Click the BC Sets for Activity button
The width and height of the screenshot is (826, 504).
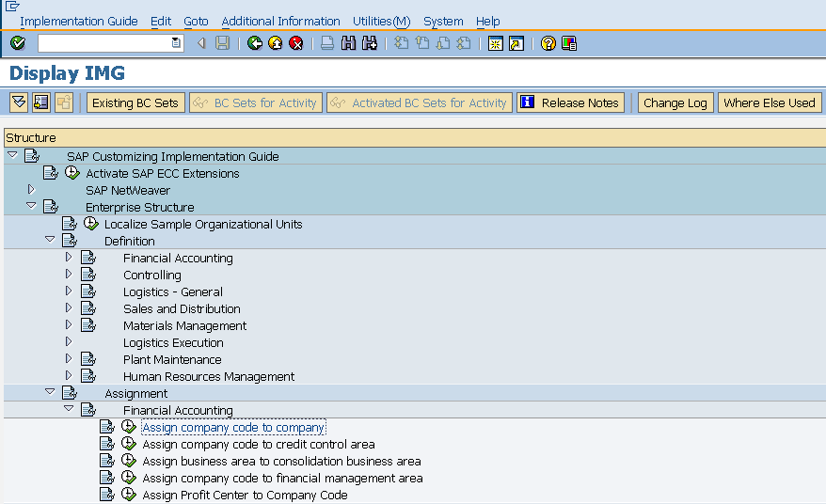[256, 102]
